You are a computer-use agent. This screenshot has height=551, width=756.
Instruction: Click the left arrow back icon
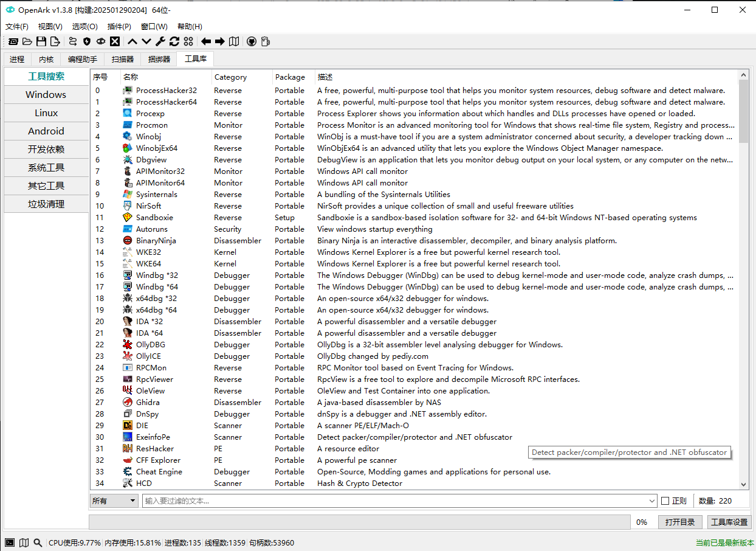coord(206,41)
